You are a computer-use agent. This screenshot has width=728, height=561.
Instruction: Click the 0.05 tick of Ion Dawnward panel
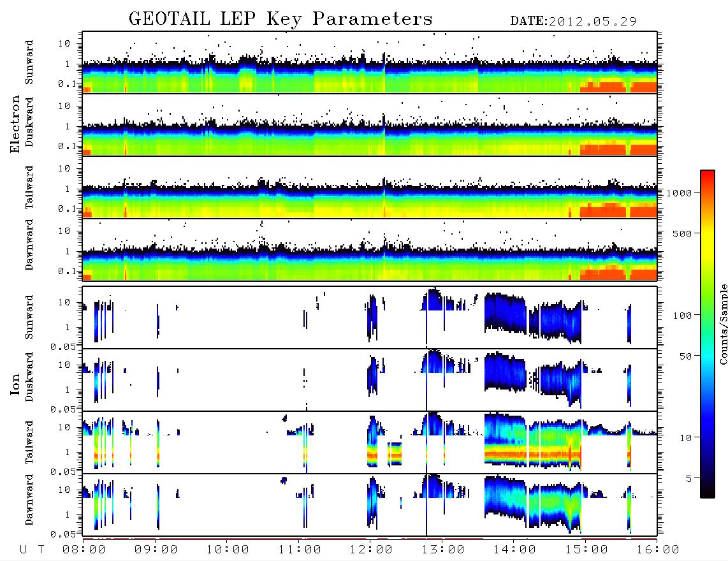[x=63, y=534]
